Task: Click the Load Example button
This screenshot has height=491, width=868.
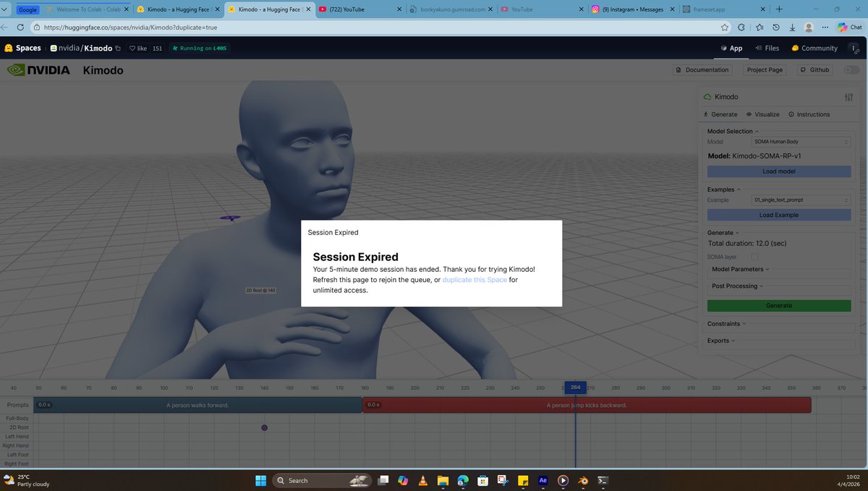Action: [x=779, y=215]
